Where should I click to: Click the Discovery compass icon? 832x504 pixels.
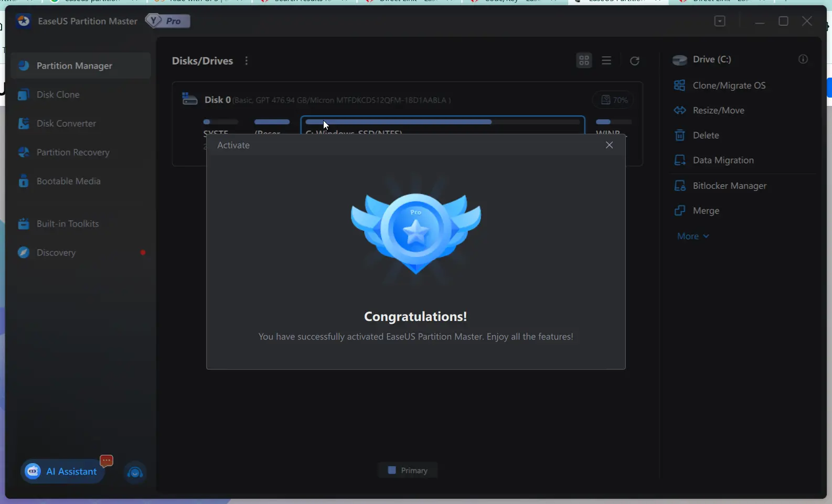click(23, 252)
